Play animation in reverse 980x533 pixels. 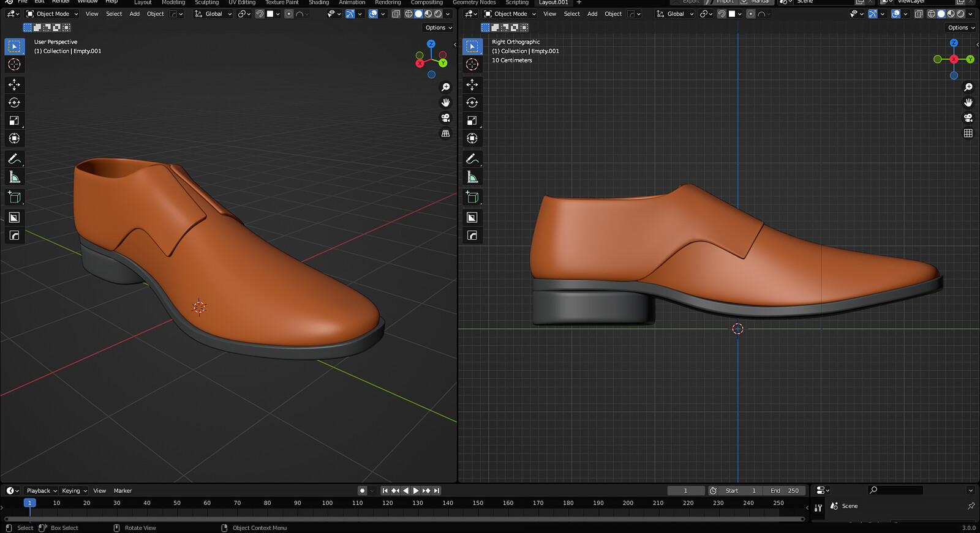point(405,491)
